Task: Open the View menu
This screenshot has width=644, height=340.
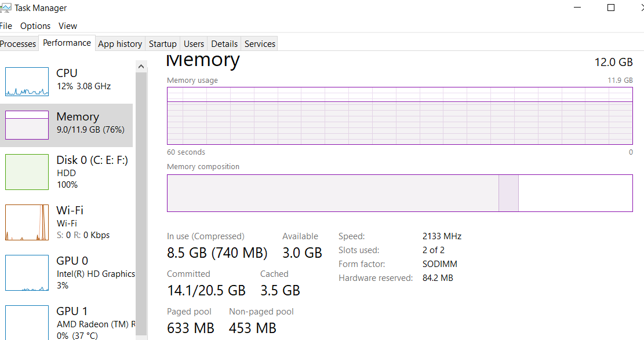Action: pyautogui.click(x=68, y=26)
